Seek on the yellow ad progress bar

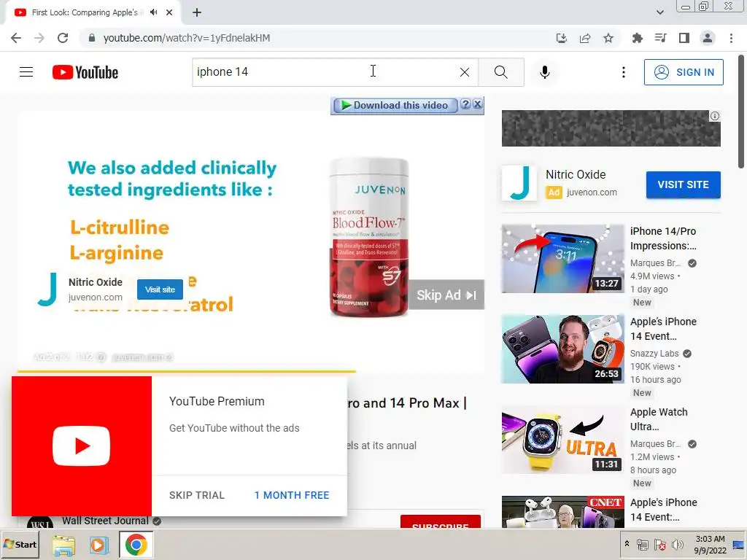187,371
